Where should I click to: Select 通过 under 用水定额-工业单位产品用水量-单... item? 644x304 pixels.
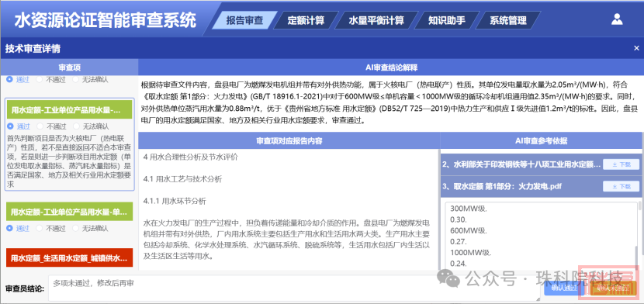point(10,228)
